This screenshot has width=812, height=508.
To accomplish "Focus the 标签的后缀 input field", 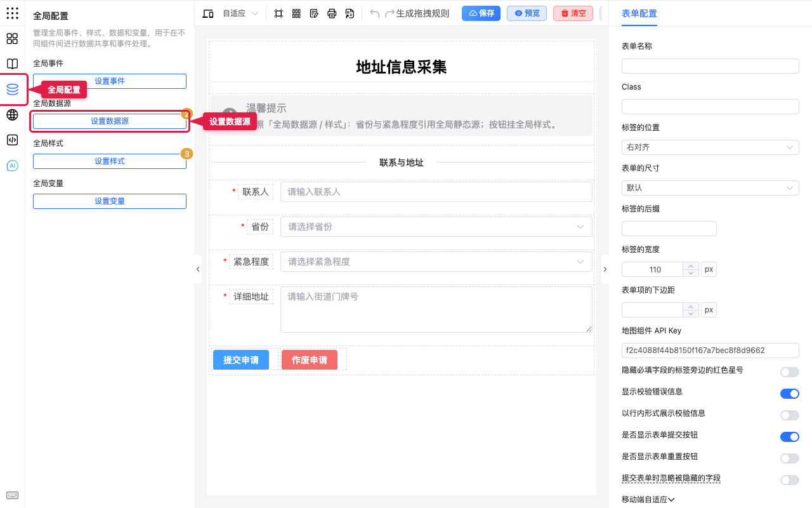I will click(x=669, y=229).
